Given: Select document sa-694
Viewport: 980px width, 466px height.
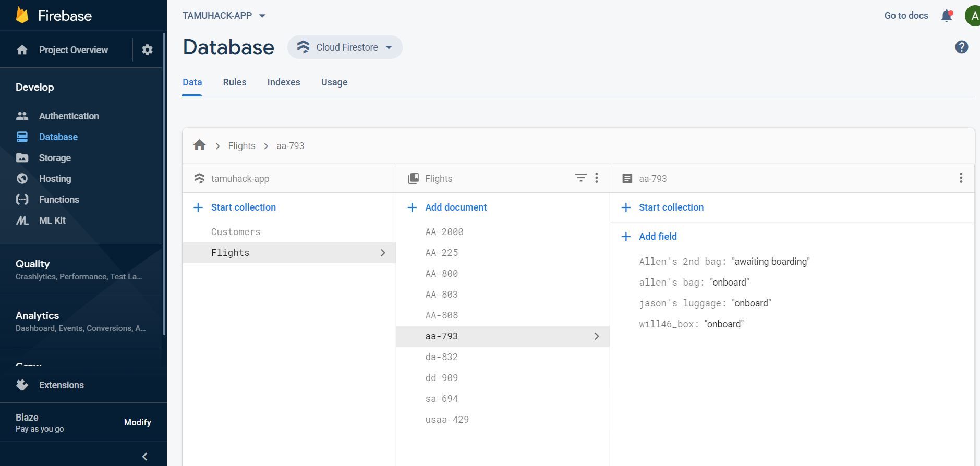Looking at the screenshot, I should pos(503,399).
